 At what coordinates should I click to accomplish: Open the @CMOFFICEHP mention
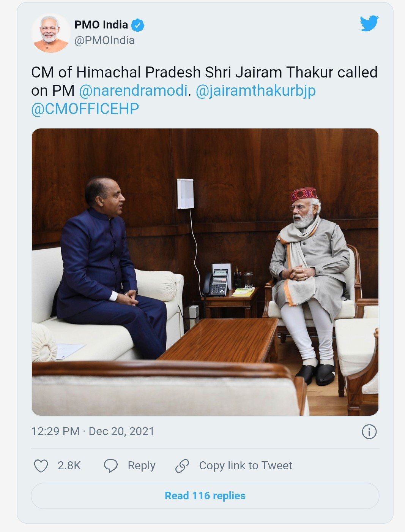[x=85, y=109]
